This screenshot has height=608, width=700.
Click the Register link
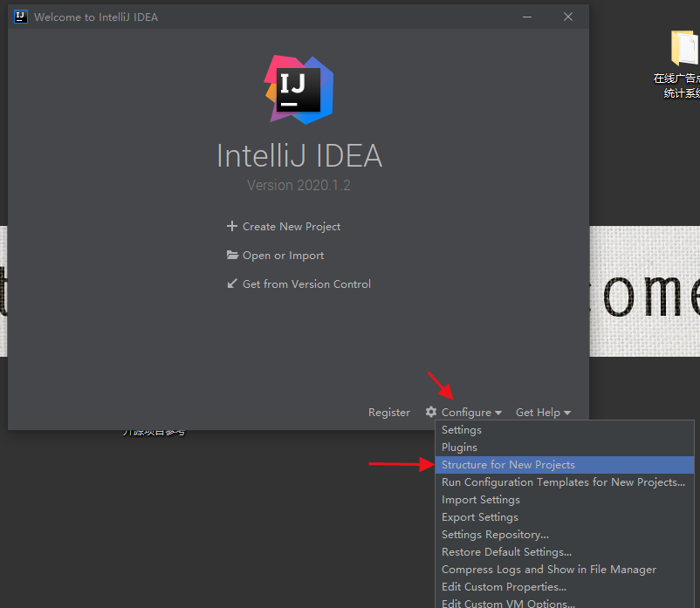388,413
